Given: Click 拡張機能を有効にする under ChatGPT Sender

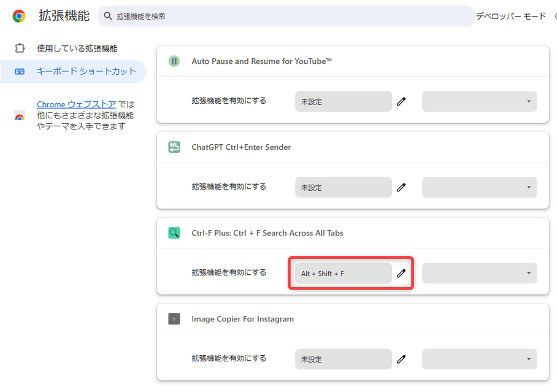Looking at the screenshot, I should click(x=229, y=186).
